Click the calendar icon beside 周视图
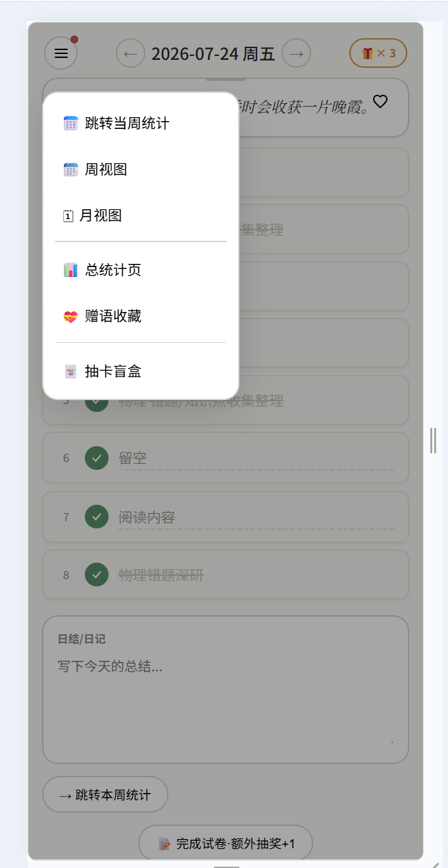This screenshot has width=448, height=868. pos(70,169)
